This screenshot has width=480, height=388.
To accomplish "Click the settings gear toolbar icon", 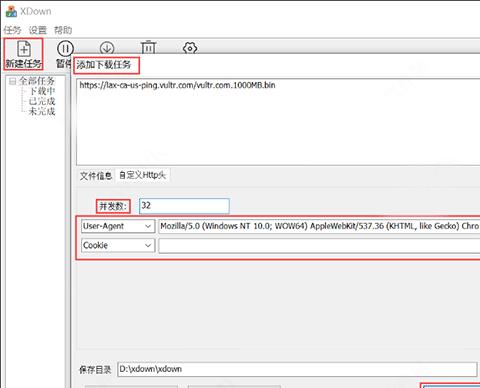I will [x=190, y=48].
